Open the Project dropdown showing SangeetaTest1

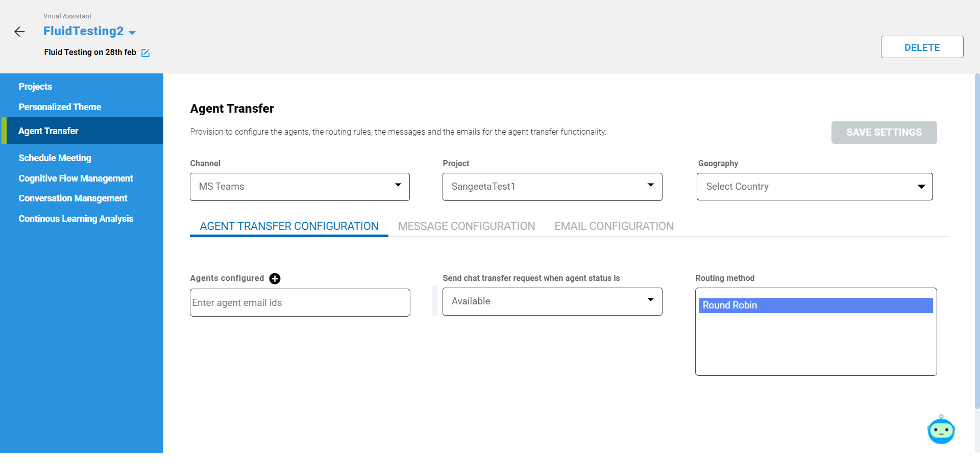pyautogui.click(x=552, y=187)
